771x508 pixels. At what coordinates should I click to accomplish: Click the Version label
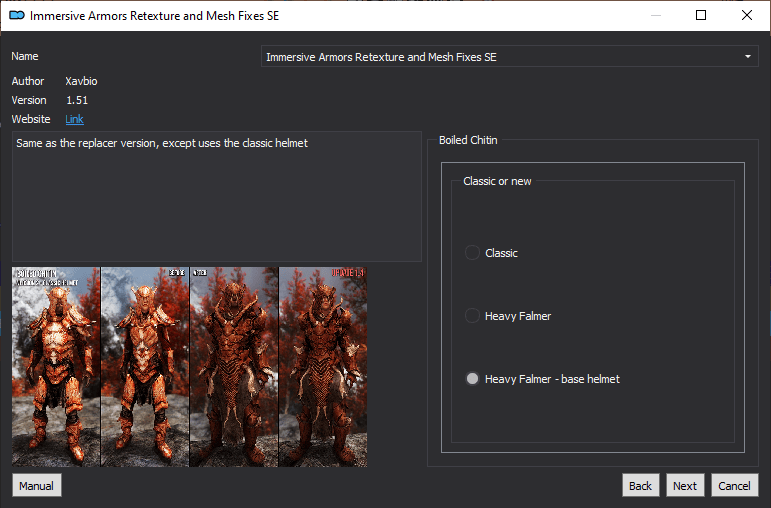point(29,100)
